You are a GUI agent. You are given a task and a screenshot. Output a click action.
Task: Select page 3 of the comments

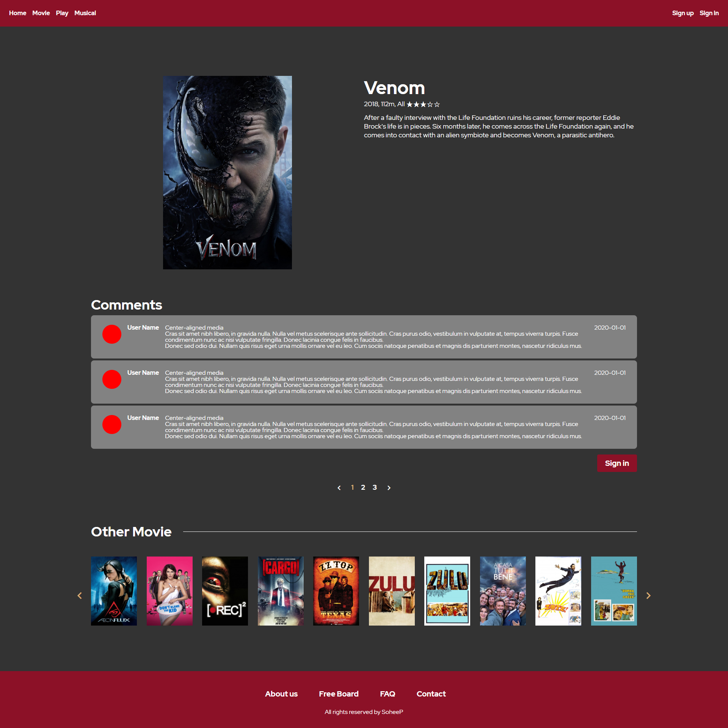pyautogui.click(x=375, y=487)
